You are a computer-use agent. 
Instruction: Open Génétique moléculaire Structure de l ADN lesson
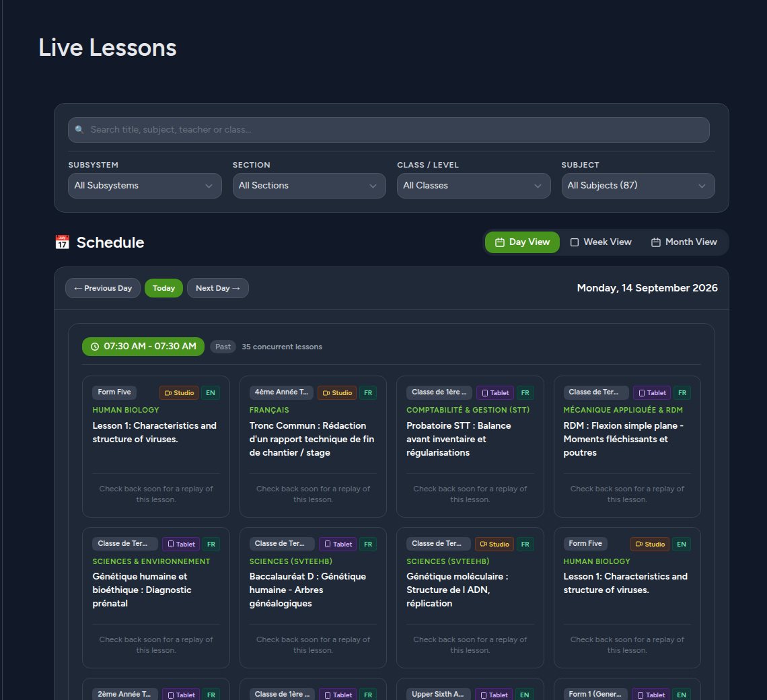tap(458, 590)
